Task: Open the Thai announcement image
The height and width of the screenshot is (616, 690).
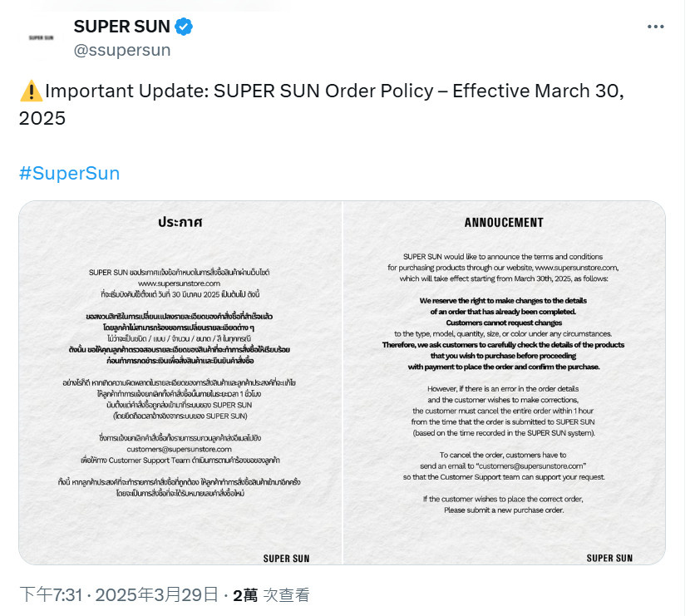Action: pyautogui.click(x=180, y=382)
